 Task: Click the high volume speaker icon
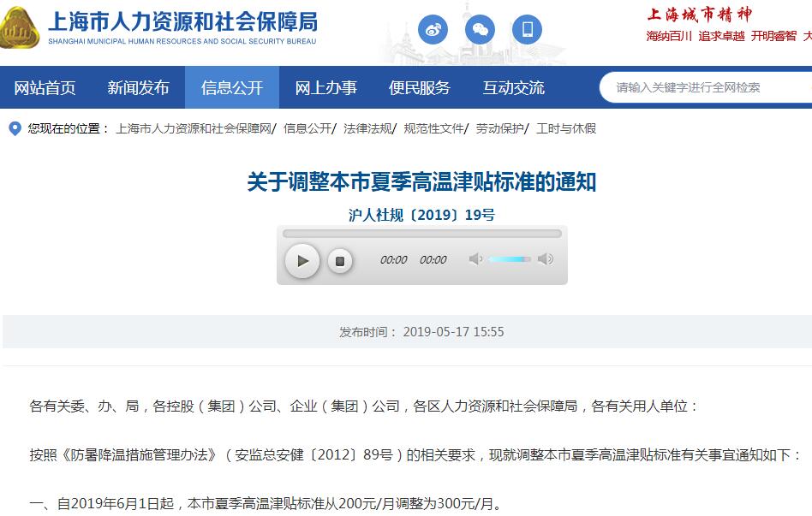click(x=546, y=258)
